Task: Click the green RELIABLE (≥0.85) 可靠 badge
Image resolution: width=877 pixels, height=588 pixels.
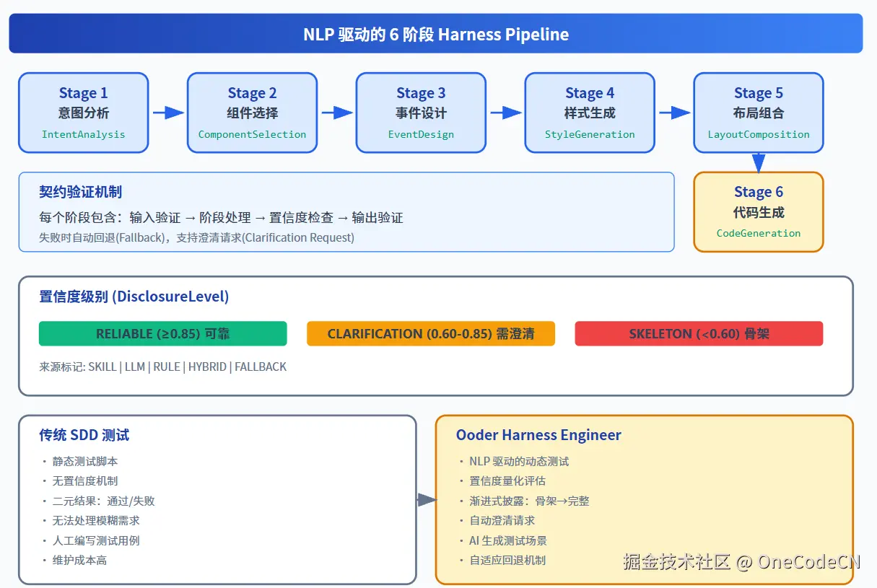Action: click(x=163, y=333)
